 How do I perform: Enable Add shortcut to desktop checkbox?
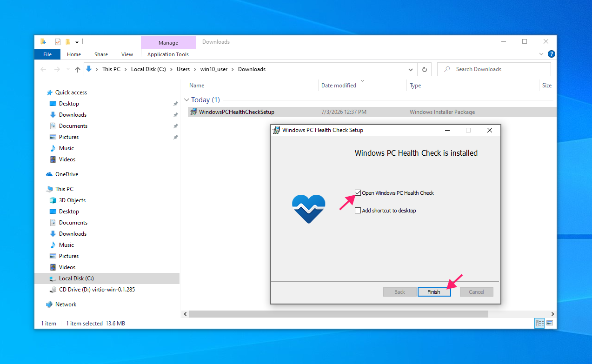click(358, 211)
